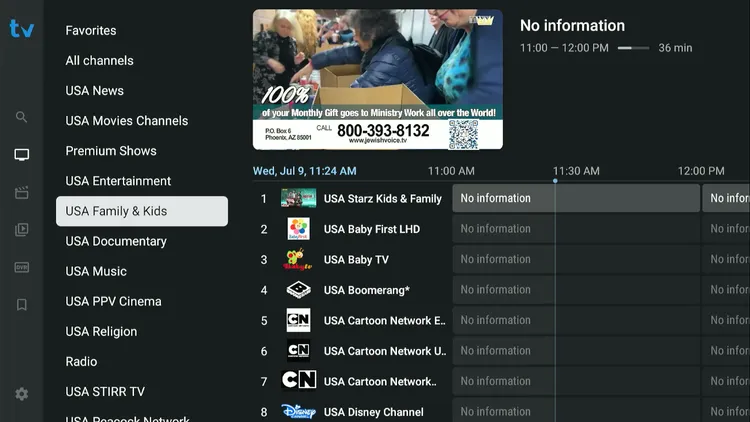The width and height of the screenshot is (750, 422).
Task: Select the Boomerang channel logo
Action: coord(298,290)
